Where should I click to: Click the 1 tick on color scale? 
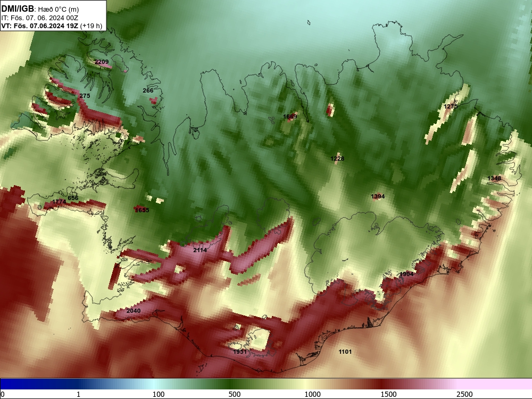[x=78, y=394]
